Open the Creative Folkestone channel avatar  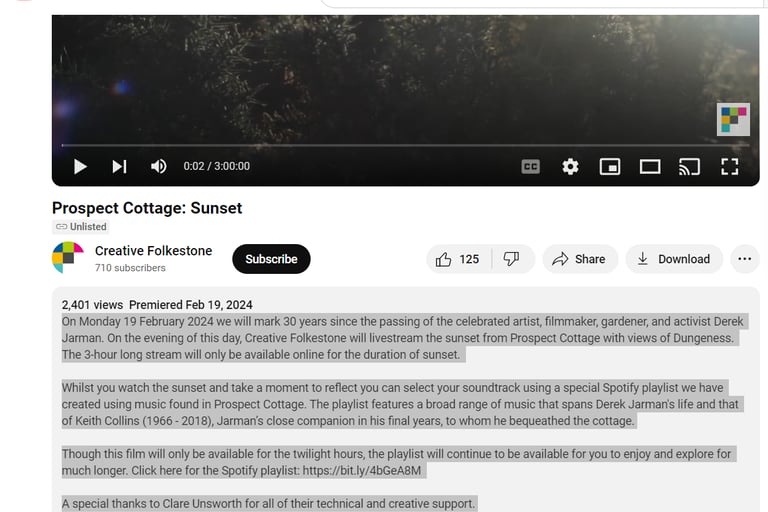(x=68, y=258)
